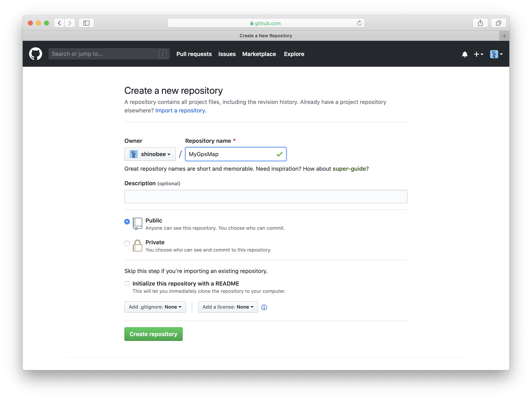Enable initialize repository with a README
Viewport: 532px width, 400px height.
click(127, 284)
